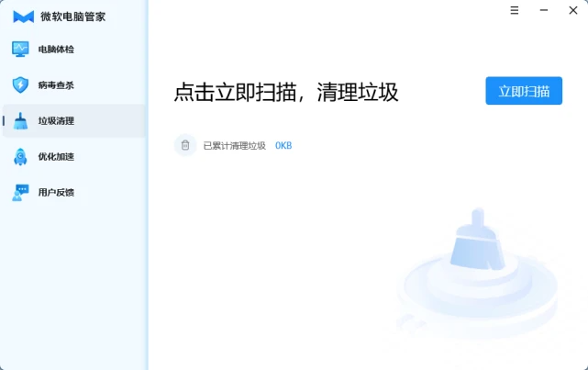Viewport: 588px width, 370px height.
Task: Click the large broom illustration
Action: [x=477, y=239]
